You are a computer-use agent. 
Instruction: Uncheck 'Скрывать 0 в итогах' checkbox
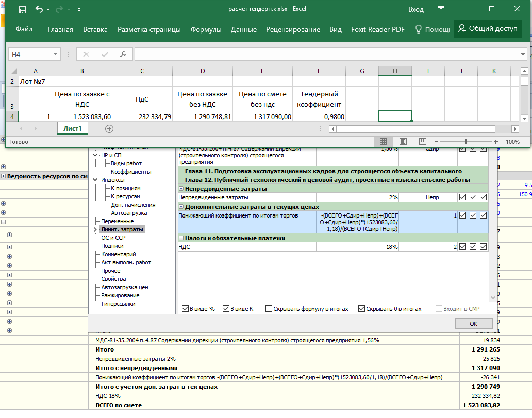[x=361, y=309]
